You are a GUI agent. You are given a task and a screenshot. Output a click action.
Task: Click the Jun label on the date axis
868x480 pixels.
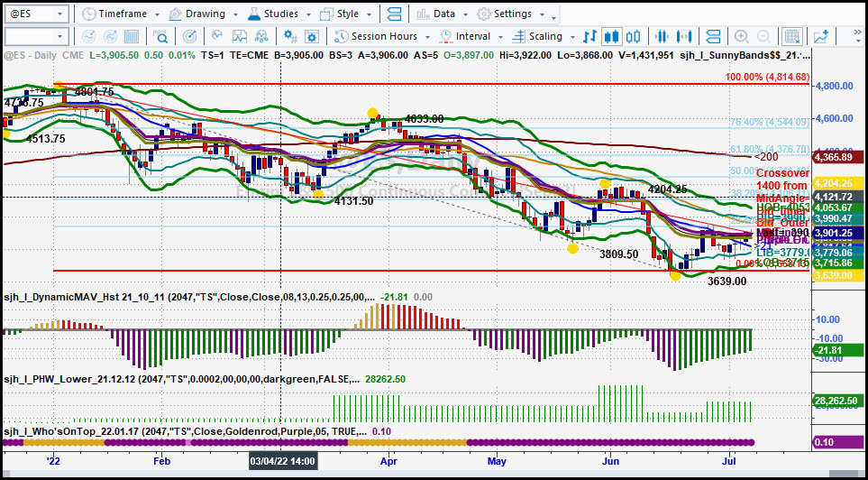(x=610, y=461)
